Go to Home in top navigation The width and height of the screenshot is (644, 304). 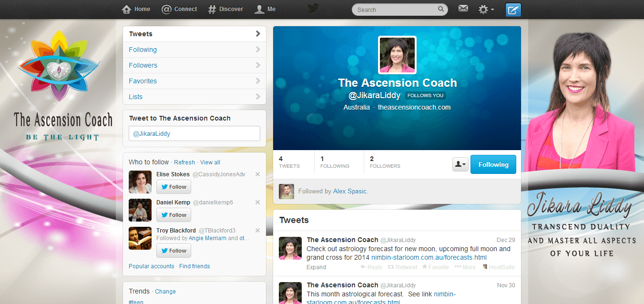[136, 9]
